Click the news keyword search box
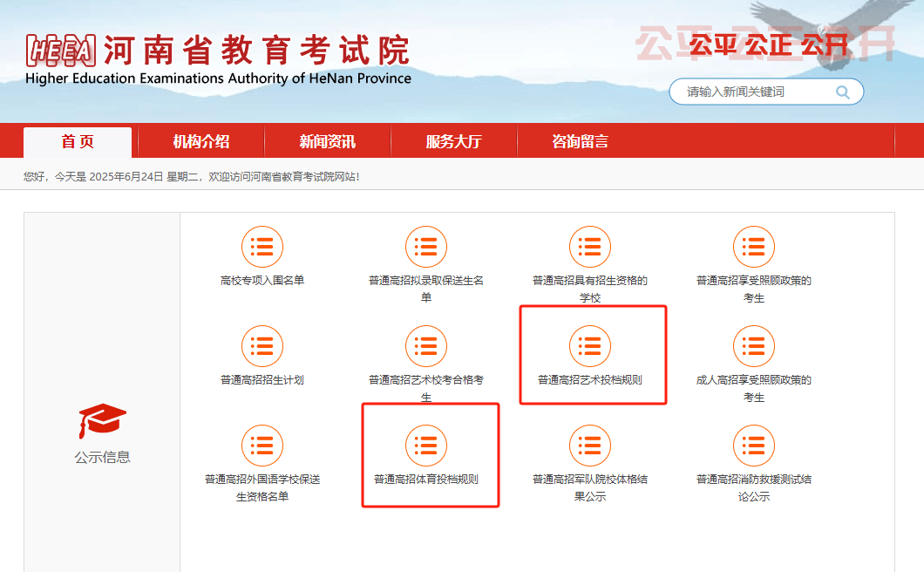The height and width of the screenshot is (572, 924). click(x=758, y=91)
